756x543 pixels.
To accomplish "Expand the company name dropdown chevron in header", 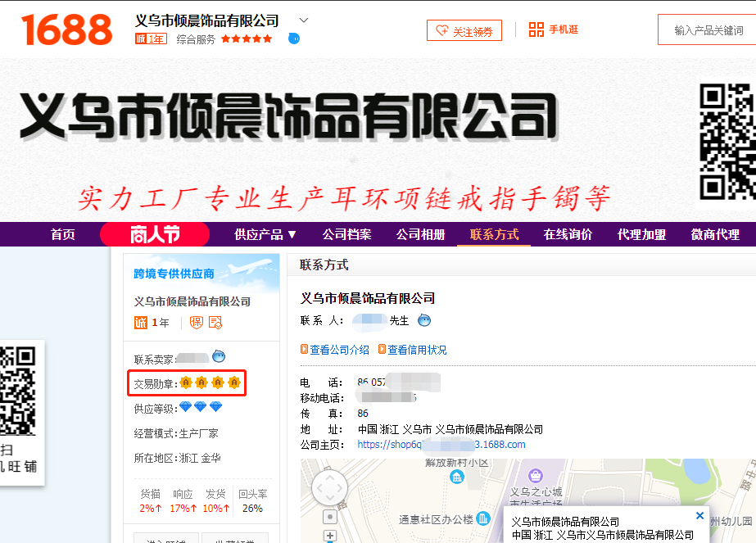I will tap(303, 20).
